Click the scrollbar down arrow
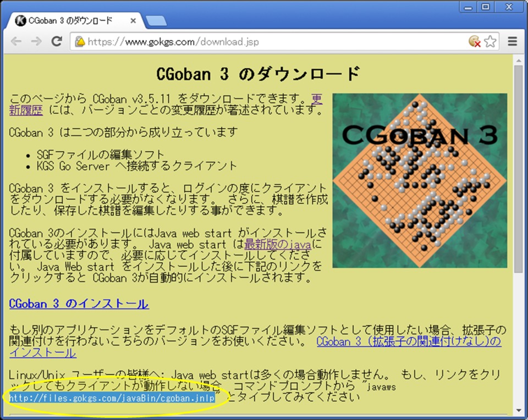This screenshot has height=420, width=528. tap(518, 411)
